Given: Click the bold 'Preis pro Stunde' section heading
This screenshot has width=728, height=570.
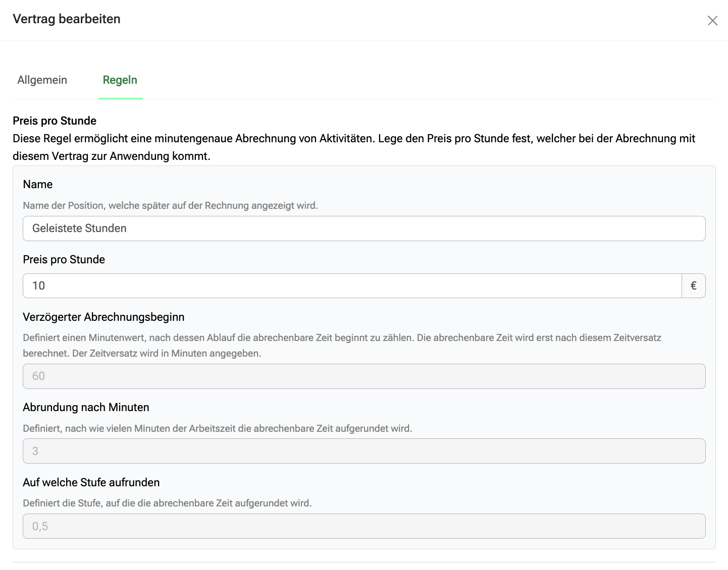Looking at the screenshot, I should coord(55,121).
